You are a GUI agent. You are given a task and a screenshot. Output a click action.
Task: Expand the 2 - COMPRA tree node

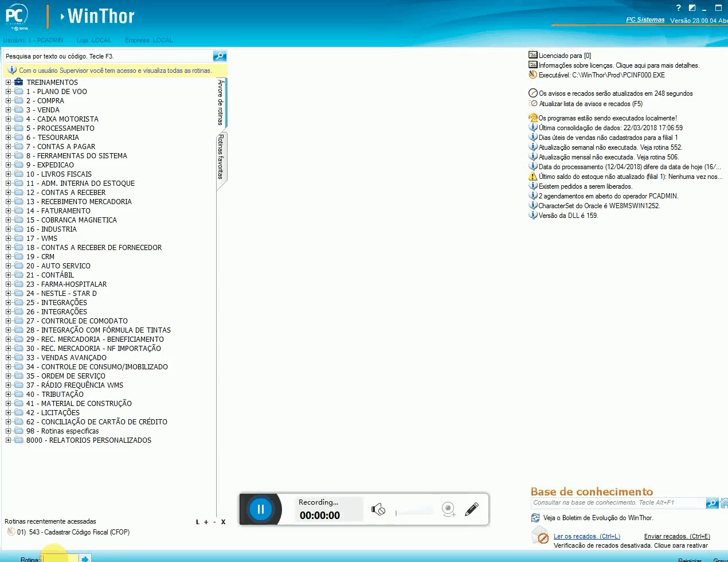pos(9,101)
